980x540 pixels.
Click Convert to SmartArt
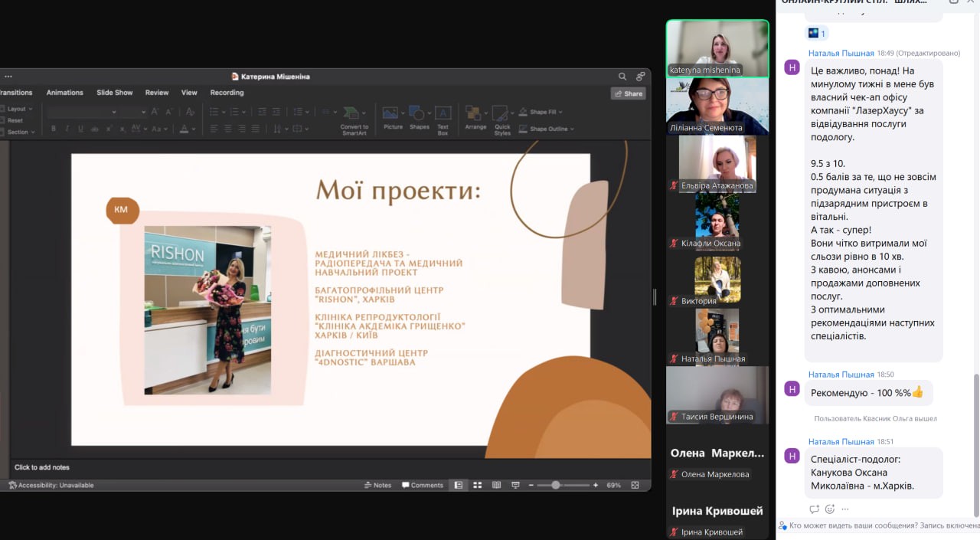point(354,120)
